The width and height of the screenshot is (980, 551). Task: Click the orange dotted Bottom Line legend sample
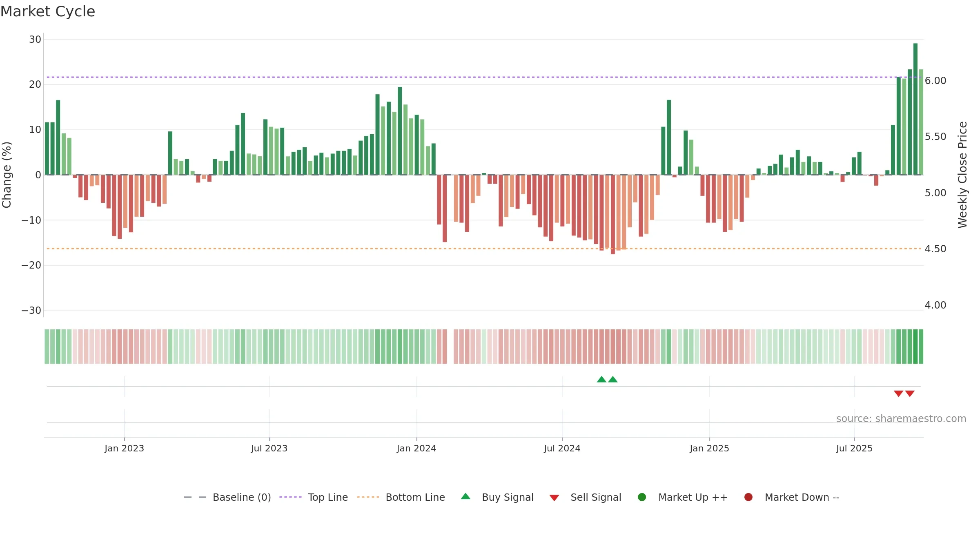tap(368, 497)
